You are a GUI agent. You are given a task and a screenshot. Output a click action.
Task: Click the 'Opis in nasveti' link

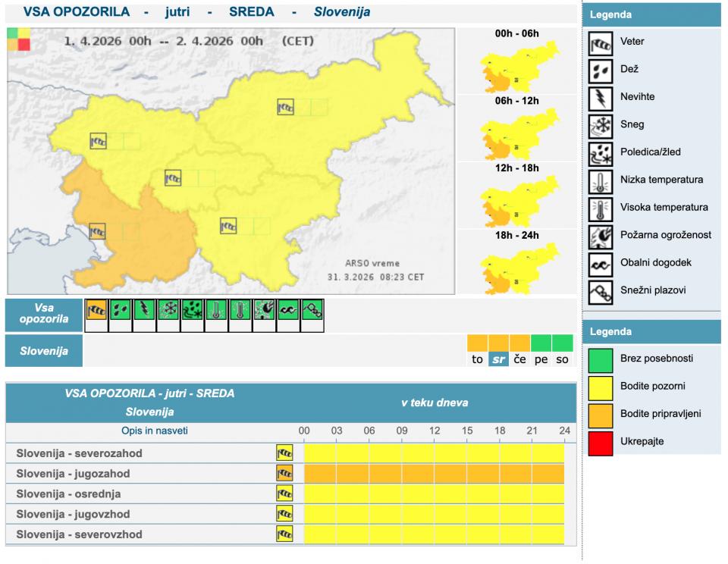coord(155,431)
